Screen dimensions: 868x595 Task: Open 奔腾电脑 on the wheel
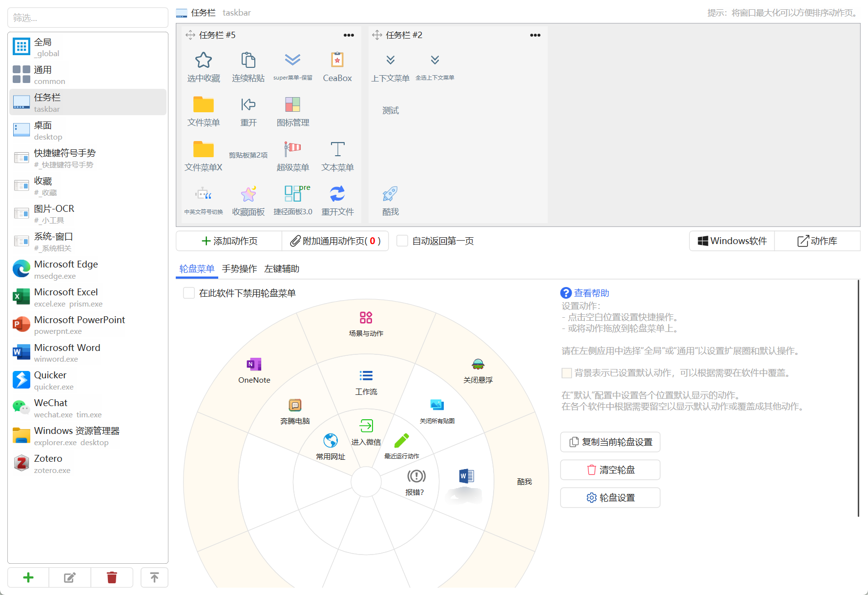pos(295,411)
